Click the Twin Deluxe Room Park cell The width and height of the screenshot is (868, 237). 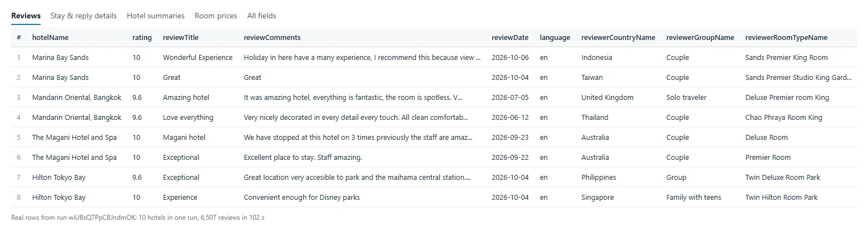tap(783, 178)
